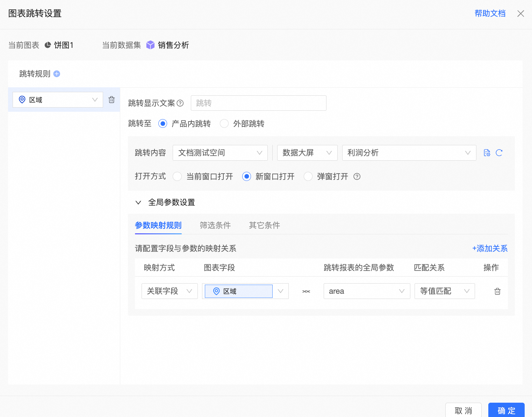This screenshot has width=532, height=417.
Task: Refresh the jump content list
Action: [499, 153]
